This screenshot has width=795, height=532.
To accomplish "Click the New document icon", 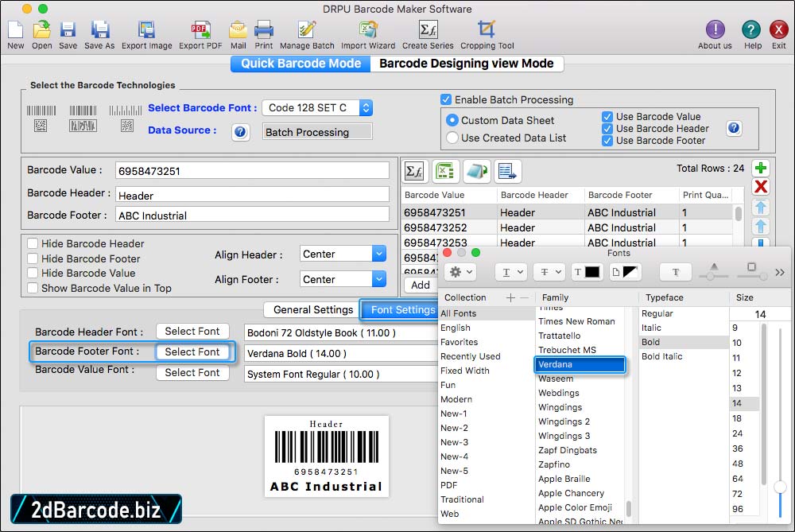I will 16,29.
